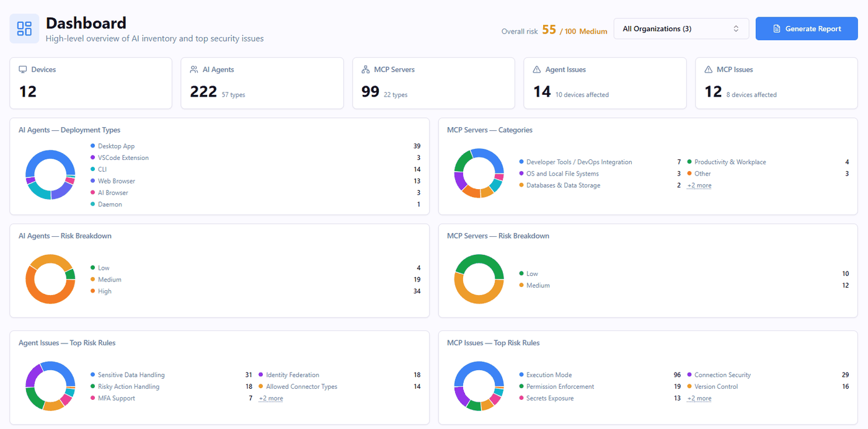Select the Identity Federation rule
Viewport: 868px width, 429px height.
pyautogui.click(x=340, y=375)
